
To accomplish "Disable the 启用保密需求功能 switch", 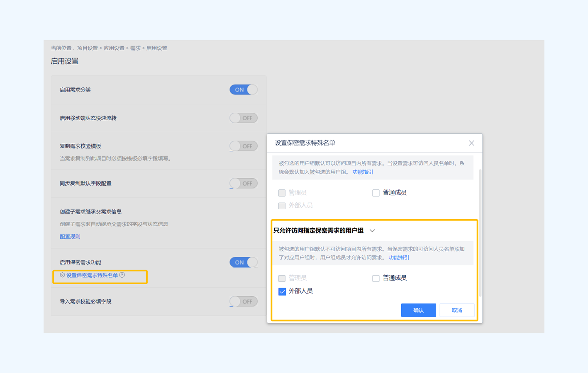I will (244, 262).
